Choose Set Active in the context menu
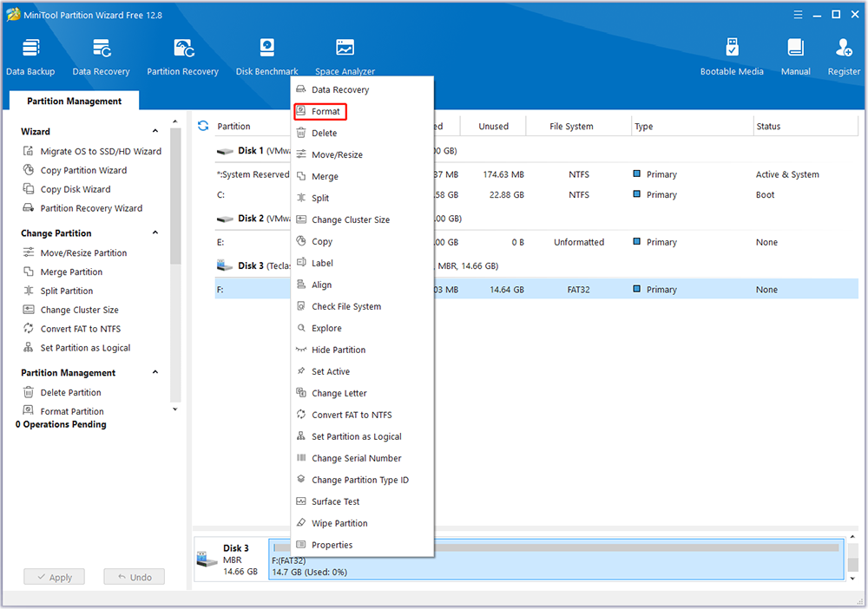The width and height of the screenshot is (868, 609). 362,371
